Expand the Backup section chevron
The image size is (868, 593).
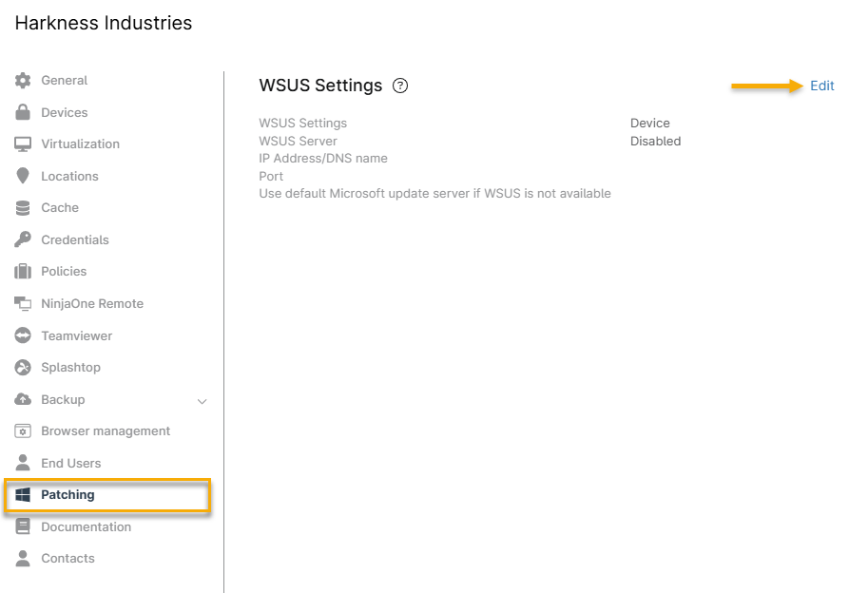[x=202, y=401]
